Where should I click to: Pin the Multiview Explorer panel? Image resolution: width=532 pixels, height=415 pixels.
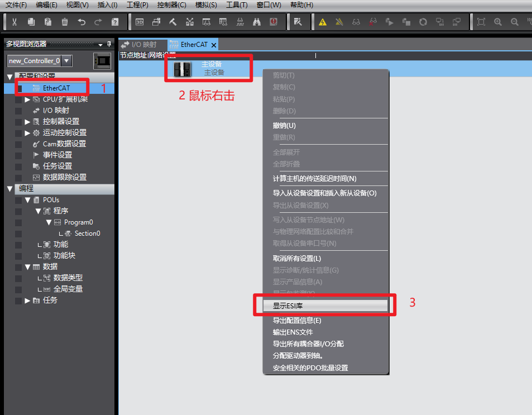click(x=109, y=44)
